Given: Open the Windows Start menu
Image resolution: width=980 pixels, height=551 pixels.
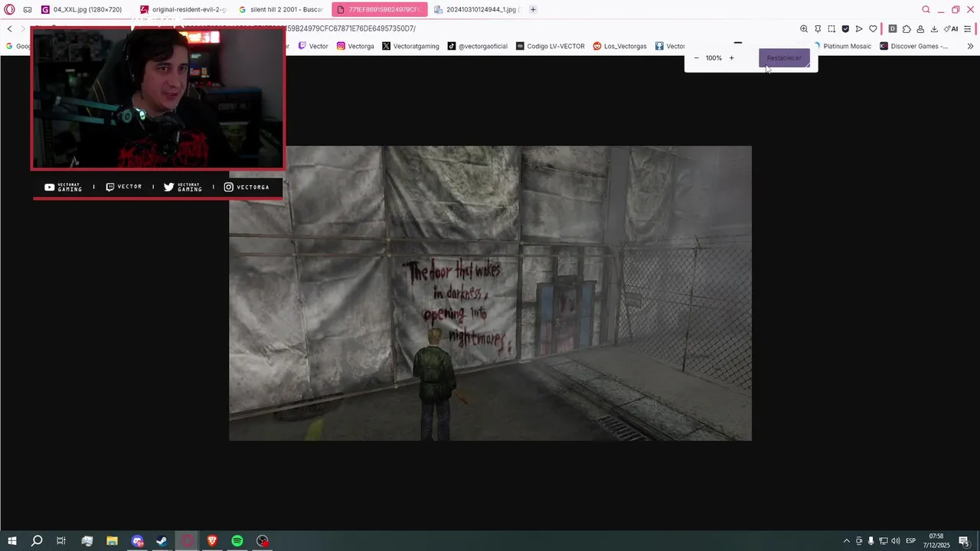Looking at the screenshot, I should [11, 541].
